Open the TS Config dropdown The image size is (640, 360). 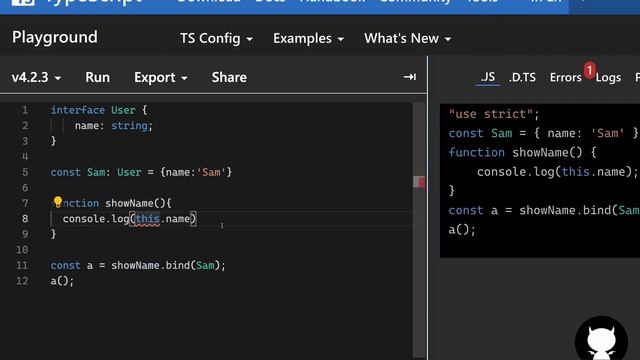click(x=216, y=38)
